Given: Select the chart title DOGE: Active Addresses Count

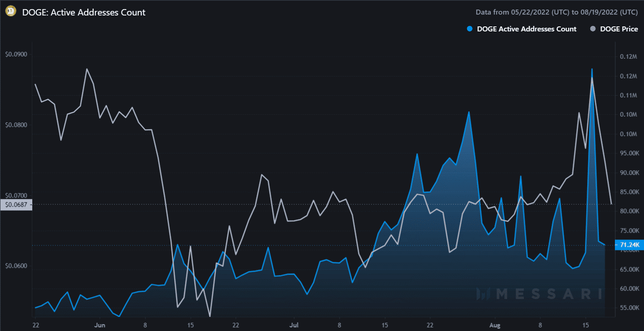Looking at the screenshot, I should 84,12.
